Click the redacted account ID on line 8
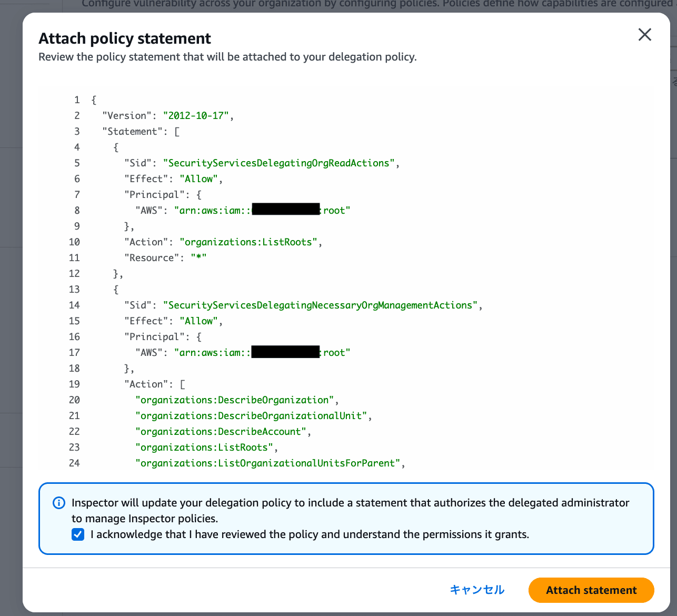677x616 pixels. point(285,210)
